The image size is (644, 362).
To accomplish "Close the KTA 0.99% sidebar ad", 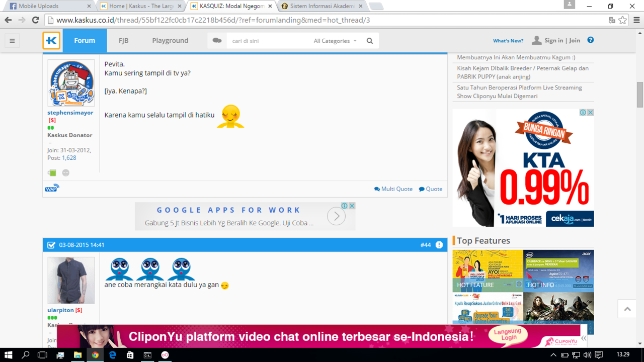I will click(591, 113).
